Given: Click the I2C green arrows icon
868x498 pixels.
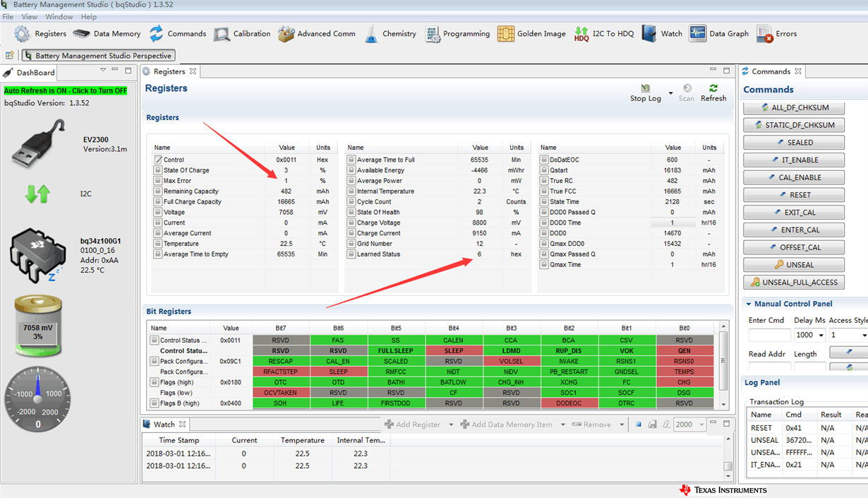Looking at the screenshot, I should pyautogui.click(x=37, y=194).
